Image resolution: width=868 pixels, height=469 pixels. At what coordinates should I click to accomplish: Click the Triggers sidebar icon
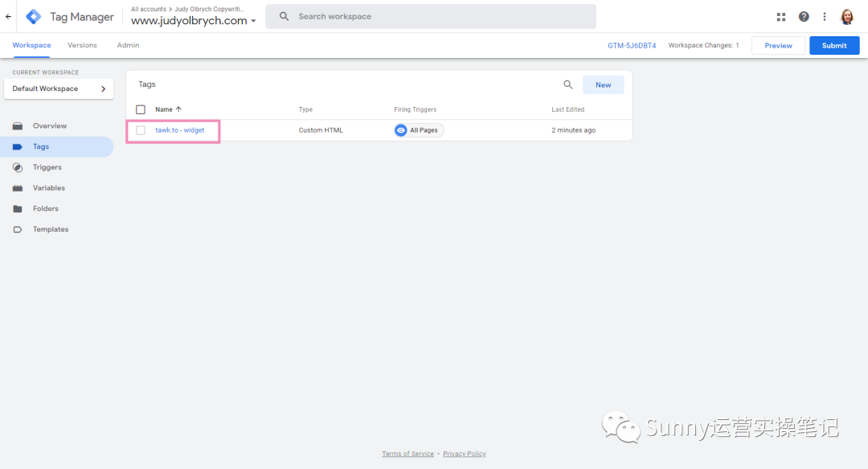click(18, 167)
